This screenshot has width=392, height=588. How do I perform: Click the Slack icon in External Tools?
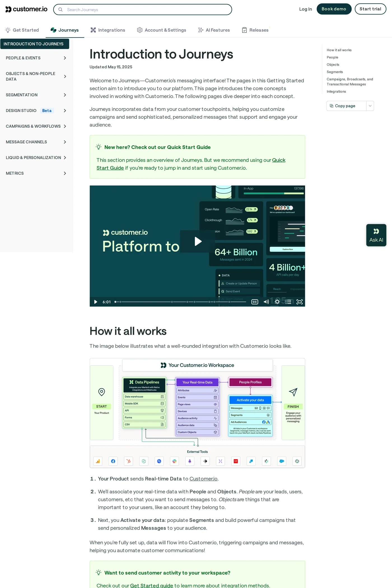pos(174,461)
